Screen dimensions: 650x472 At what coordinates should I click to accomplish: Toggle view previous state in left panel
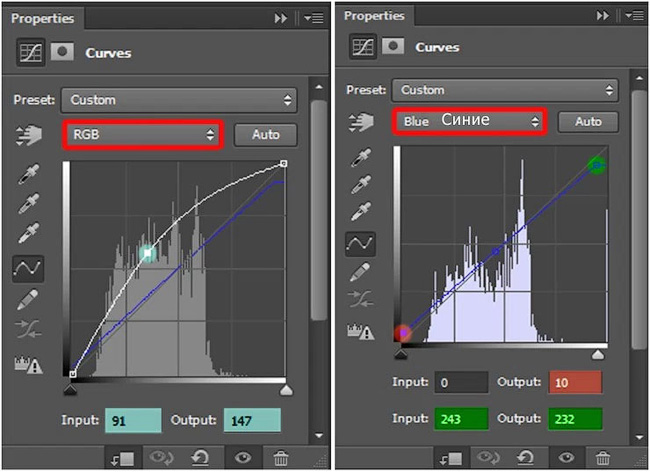tap(162, 457)
